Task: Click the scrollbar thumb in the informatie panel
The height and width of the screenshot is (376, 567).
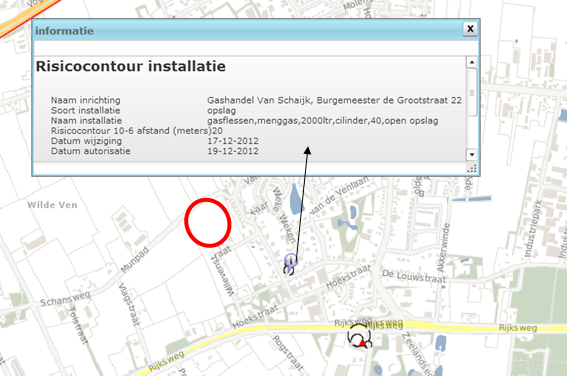Action: (x=472, y=93)
